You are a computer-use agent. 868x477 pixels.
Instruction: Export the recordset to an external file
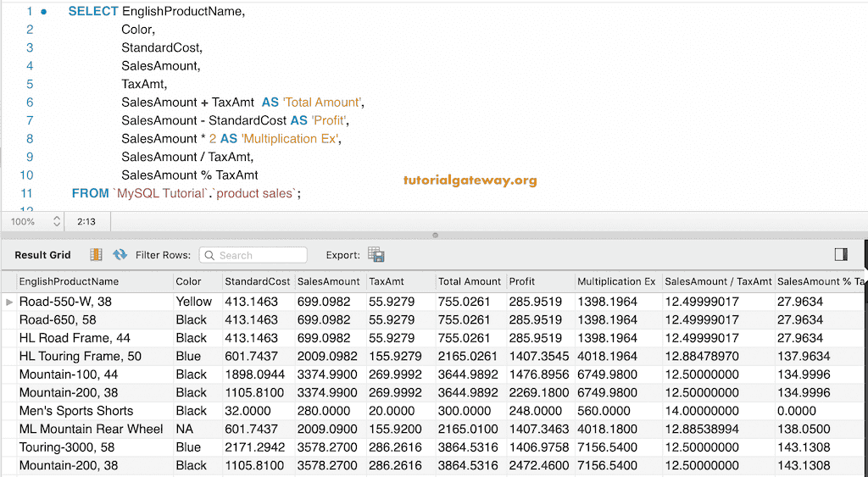(376, 255)
